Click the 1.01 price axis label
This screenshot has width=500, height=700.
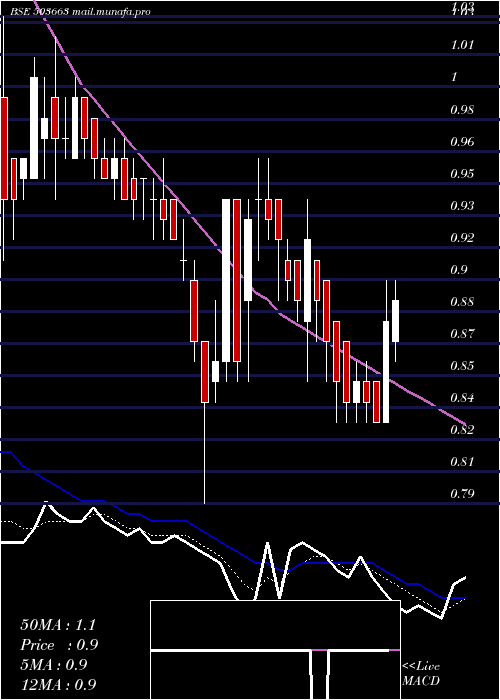tap(462, 45)
